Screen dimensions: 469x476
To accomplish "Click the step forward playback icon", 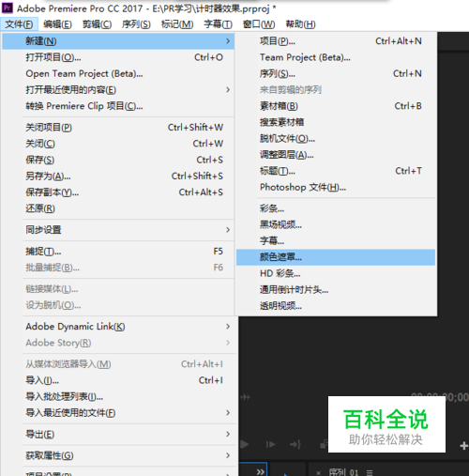I will (270, 444).
